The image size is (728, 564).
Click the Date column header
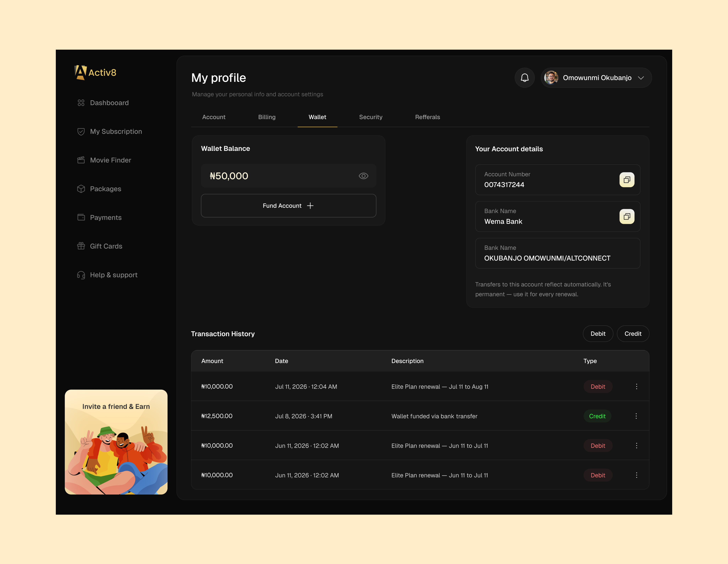coord(281,361)
